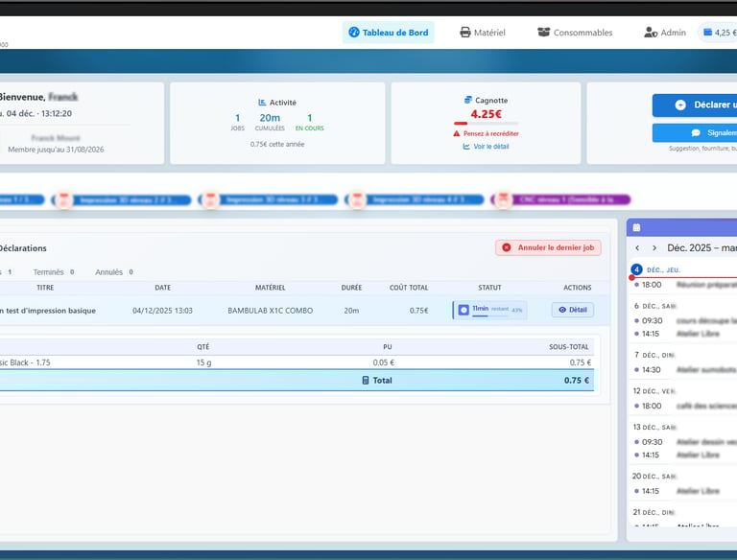Click the plus icon in the Déclarer button
737x560 pixels.
680,105
